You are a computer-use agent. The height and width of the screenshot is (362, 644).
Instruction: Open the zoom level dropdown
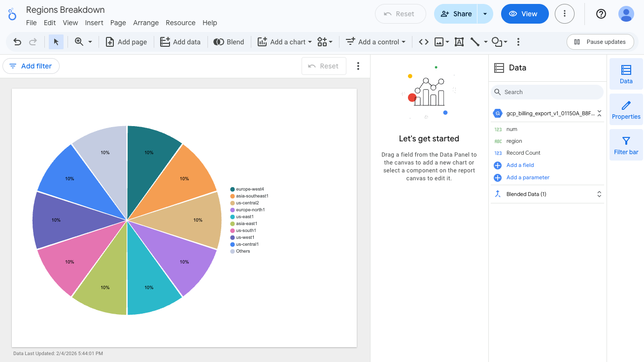coord(90,42)
